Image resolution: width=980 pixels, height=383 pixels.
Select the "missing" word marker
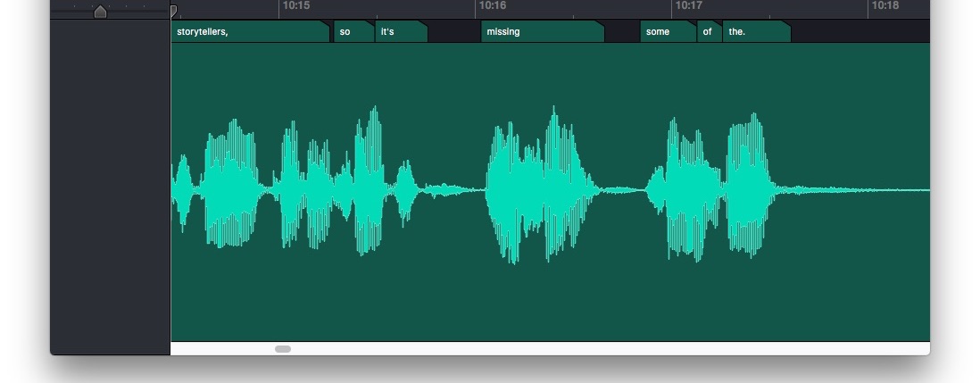point(543,31)
